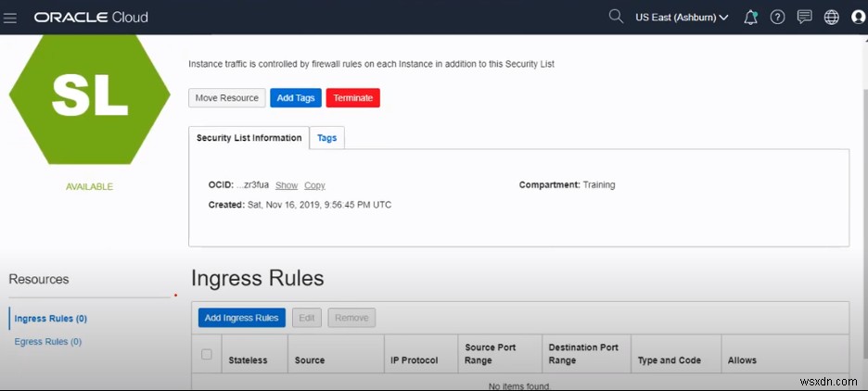Screen dimensions: 868x391
Task: Open the help question mark icon
Action: [x=777, y=18]
